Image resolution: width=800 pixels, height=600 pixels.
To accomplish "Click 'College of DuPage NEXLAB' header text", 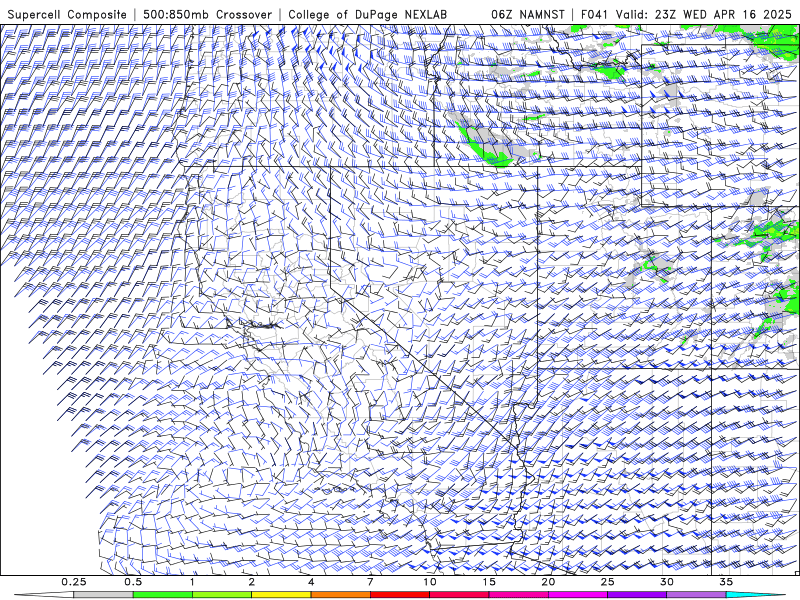I will coord(367,14).
